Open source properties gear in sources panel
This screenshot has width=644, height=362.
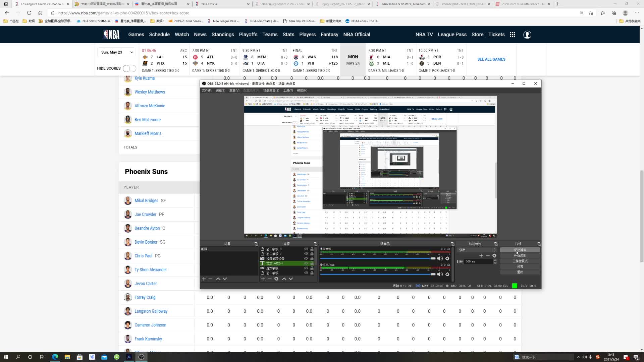[x=276, y=279]
